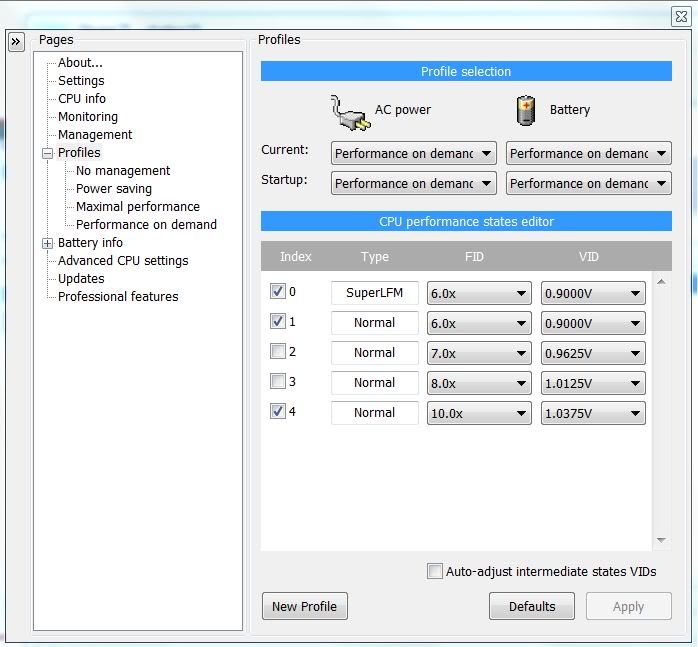The width and height of the screenshot is (698, 647).
Task: Click the Profile selection header bar
Action: (466, 71)
